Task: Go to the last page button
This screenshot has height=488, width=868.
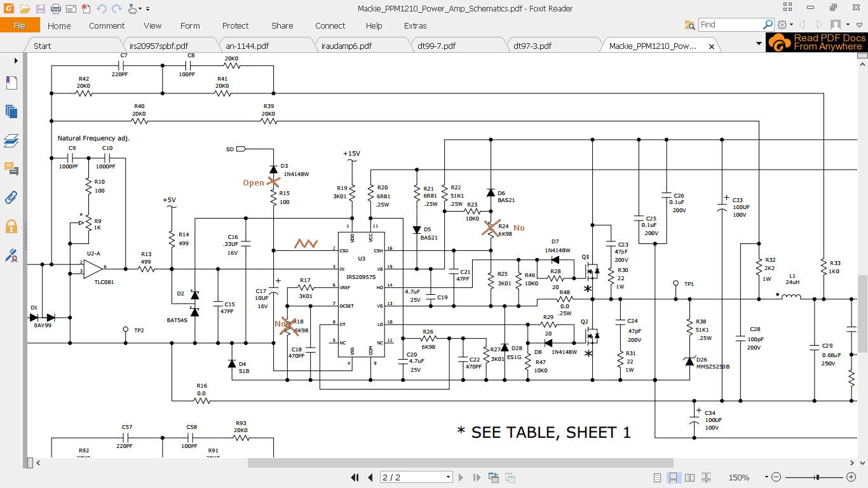Action: tap(477, 477)
